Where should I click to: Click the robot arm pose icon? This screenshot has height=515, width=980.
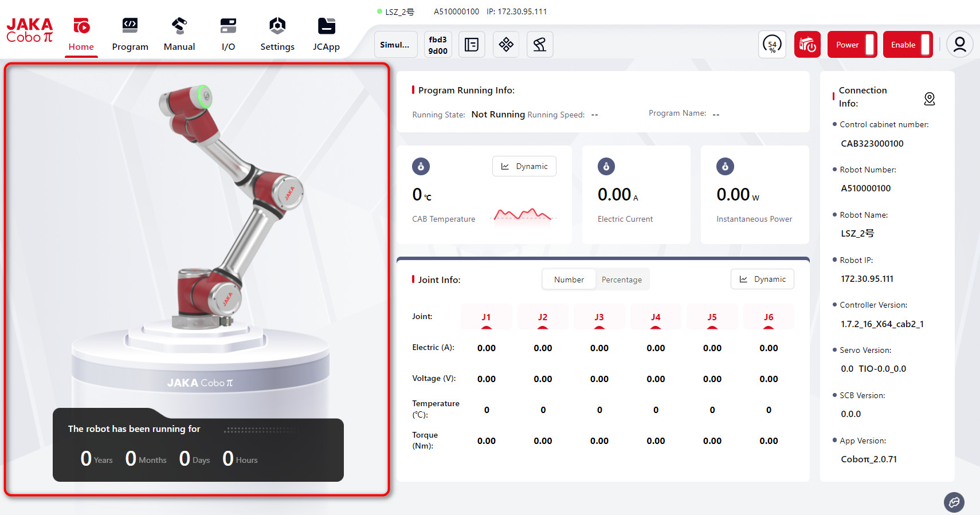point(539,45)
